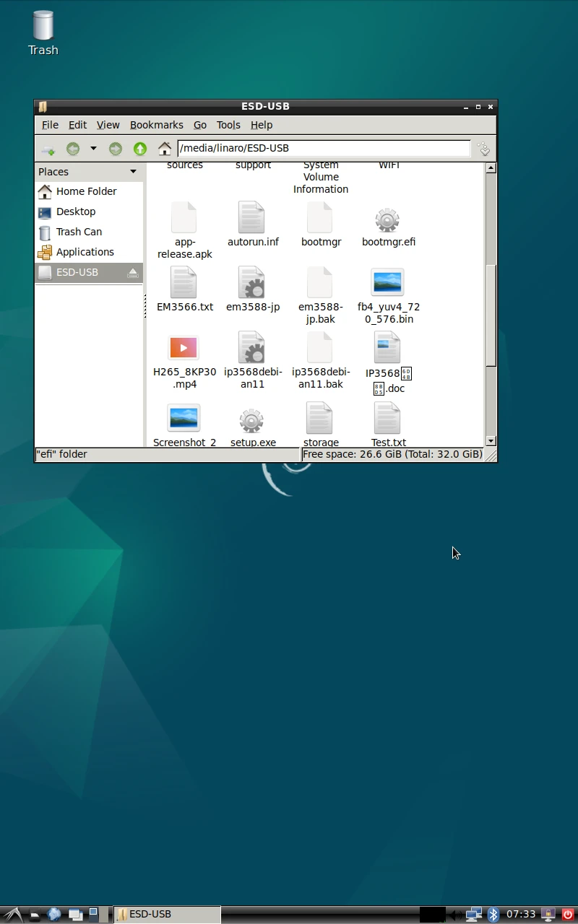This screenshot has height=924, width=578.
Task: Open the Edit menu
Action: pyautogui.click(x=77, y=125)
